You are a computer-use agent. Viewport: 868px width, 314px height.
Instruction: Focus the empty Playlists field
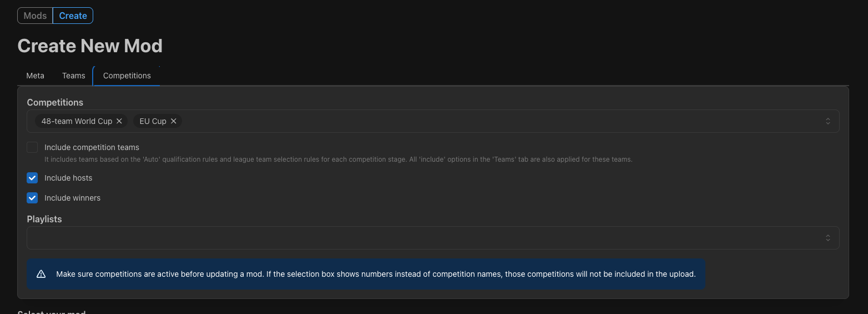tap(433, 238)
